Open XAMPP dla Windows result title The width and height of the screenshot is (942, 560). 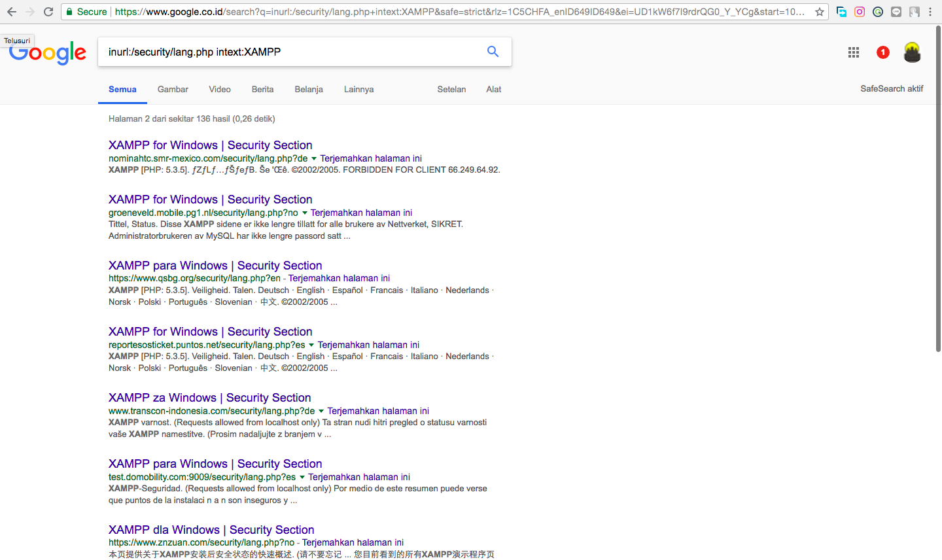[x=211, y=530]
